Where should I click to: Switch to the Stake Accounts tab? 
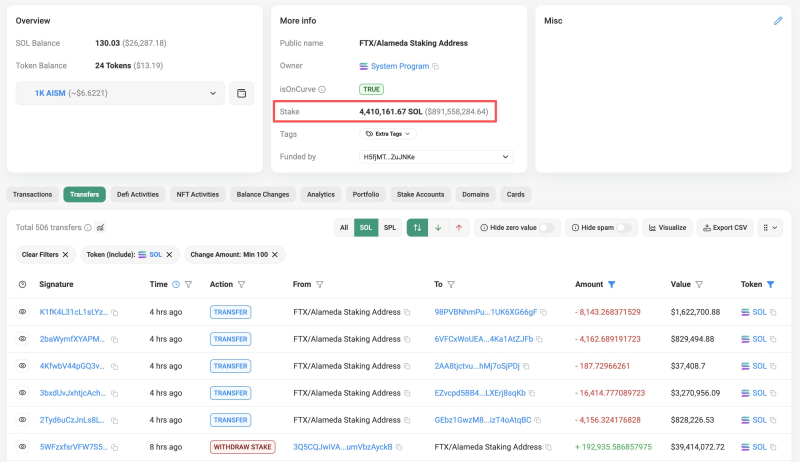click(x=421, y=195)
